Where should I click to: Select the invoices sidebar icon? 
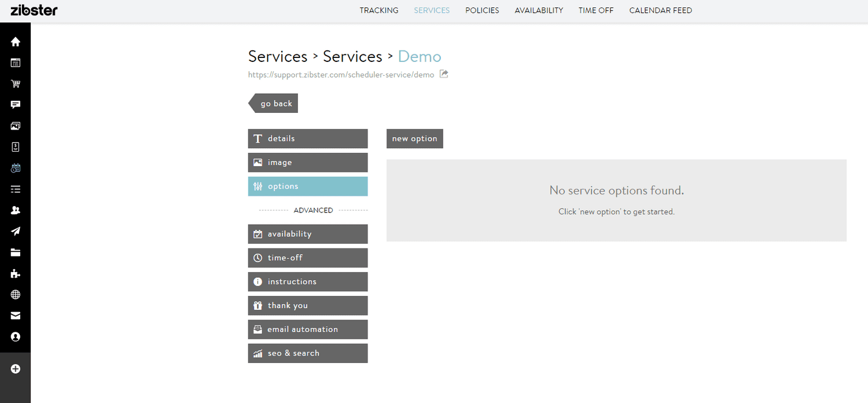coord(15,146)
